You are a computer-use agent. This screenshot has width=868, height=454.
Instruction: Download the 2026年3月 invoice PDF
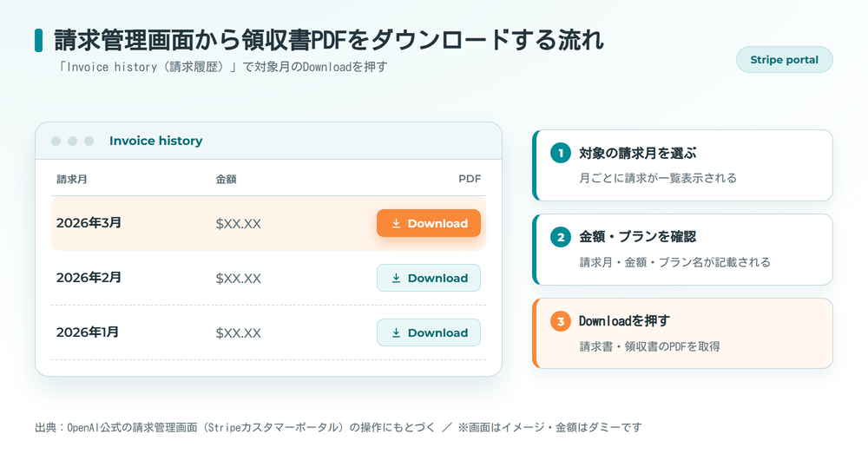(x=429, y=223)
